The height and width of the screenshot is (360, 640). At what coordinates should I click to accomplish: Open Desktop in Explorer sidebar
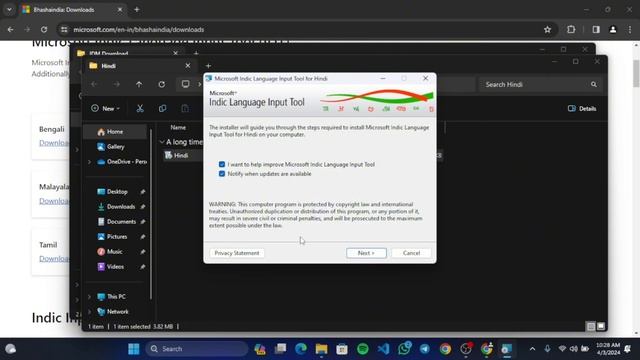117,191
